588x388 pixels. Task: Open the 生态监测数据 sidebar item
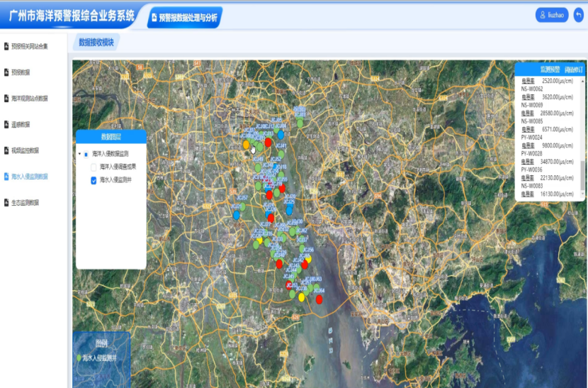click(x=26, y=202)
